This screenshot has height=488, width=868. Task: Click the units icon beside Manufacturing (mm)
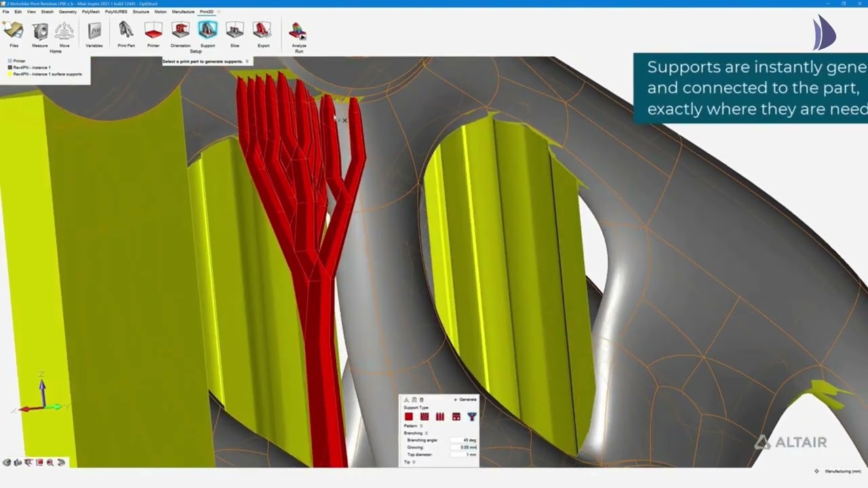tap(816, 471)
